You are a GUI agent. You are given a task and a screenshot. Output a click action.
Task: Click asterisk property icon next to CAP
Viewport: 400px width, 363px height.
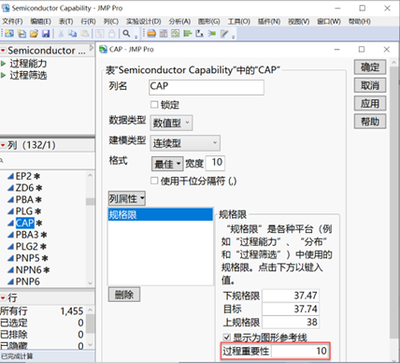[39, 223]
